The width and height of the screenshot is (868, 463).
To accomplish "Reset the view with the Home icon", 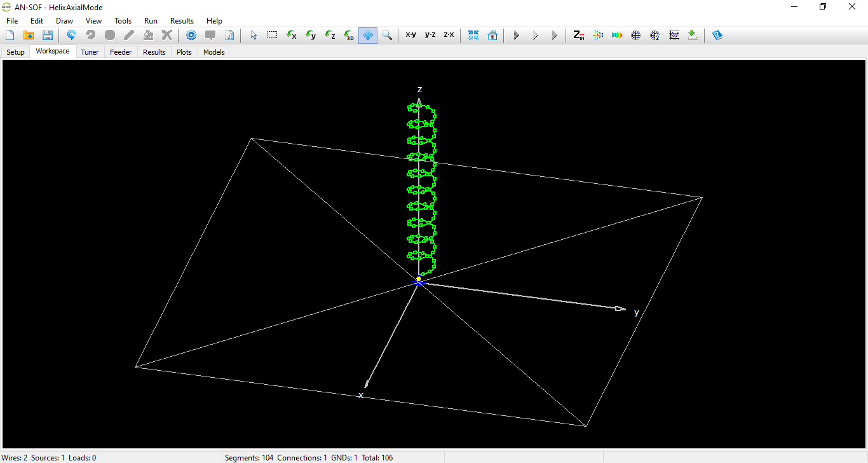I will pyautogui.click(x=492, y=35).
